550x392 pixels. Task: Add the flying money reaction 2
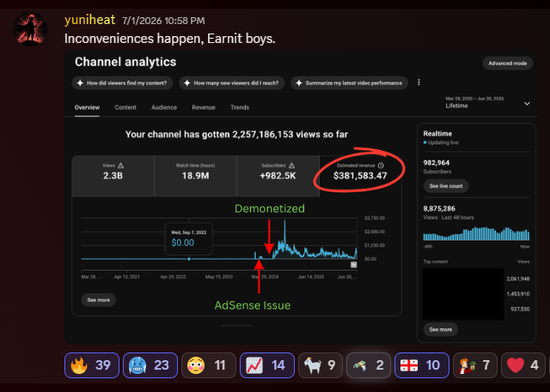[369, 365]
